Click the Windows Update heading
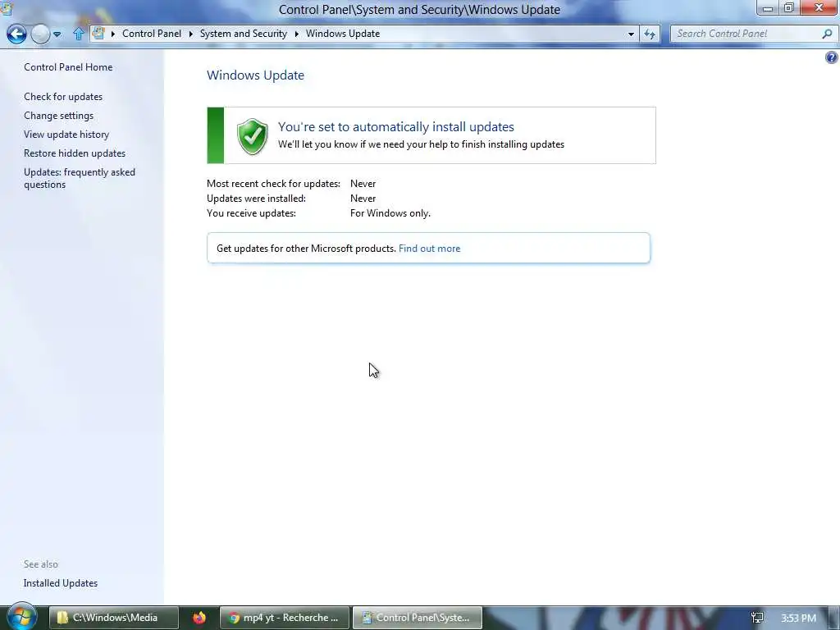The height and width of the screenshot is (630, 840). tap(256, 75)
